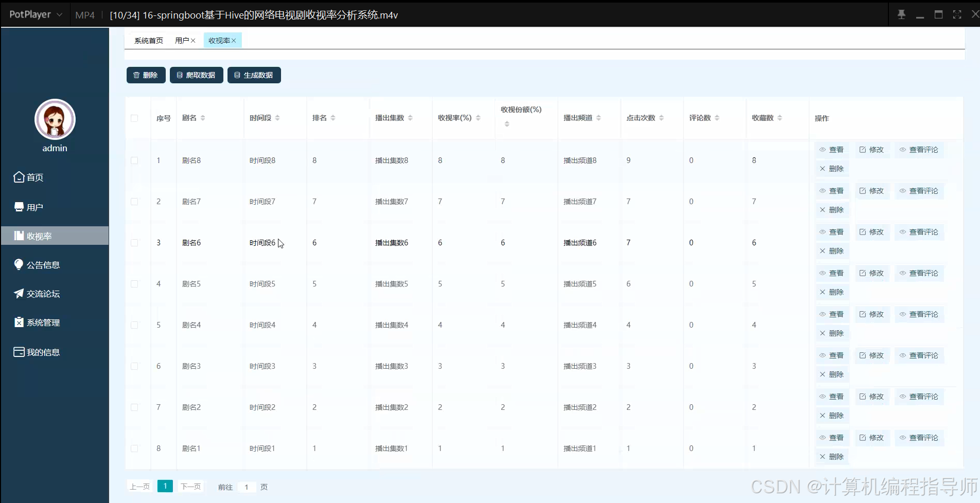
Task: Check the row checkbox for 剧名2
Action: pos(134,407)
